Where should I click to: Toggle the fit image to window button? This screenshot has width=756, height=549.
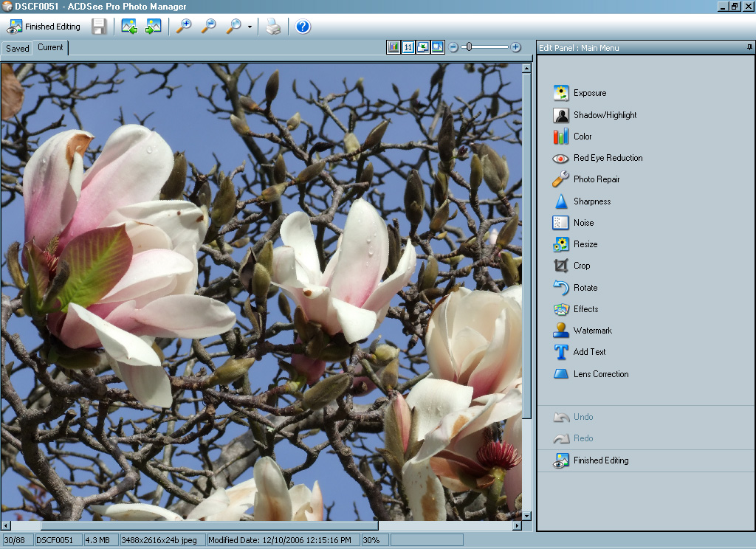[423, 47]
